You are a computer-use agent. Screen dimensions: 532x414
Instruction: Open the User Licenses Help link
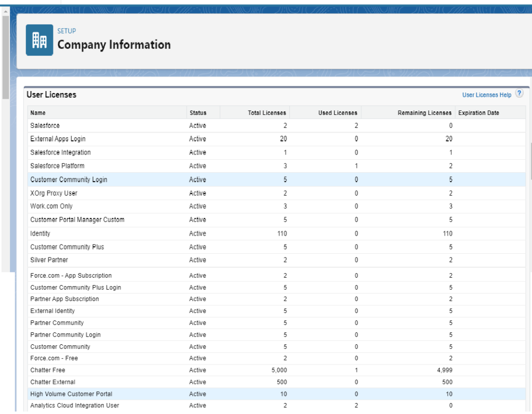486,95
